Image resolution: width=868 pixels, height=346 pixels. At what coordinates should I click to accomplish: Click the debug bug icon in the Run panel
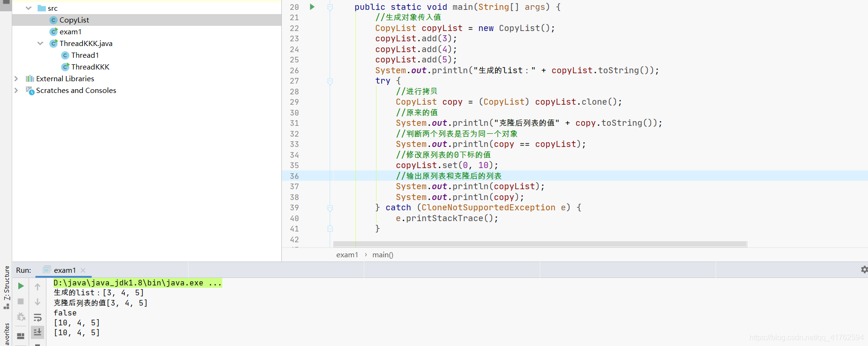[x=21, y=317]
